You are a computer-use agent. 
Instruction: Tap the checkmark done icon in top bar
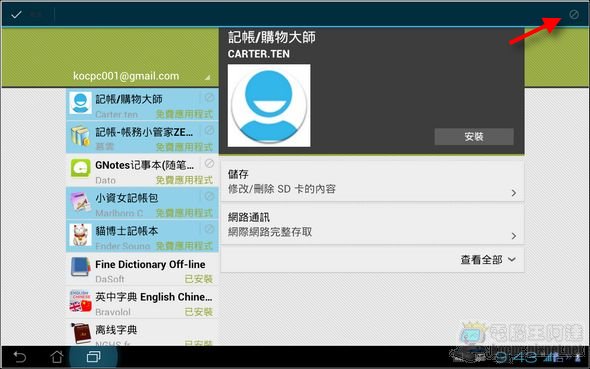click(16, 15)
